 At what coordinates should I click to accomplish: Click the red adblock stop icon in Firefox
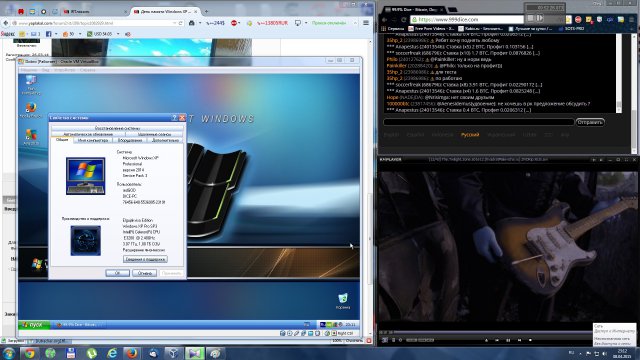pyautogui.click(x=234, y=23)
